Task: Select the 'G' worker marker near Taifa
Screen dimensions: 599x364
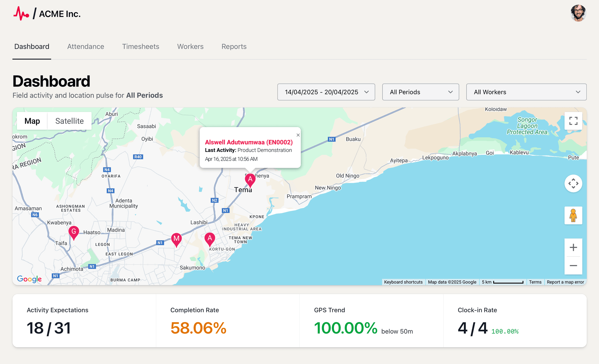Action: (74, 232)
